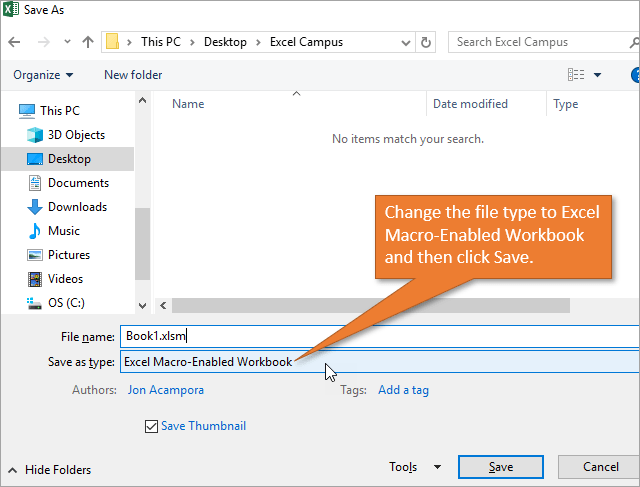This screenshot has height=487, width=640.
Task: Expand the Tools dropdown menu
Action: point(415,467)
